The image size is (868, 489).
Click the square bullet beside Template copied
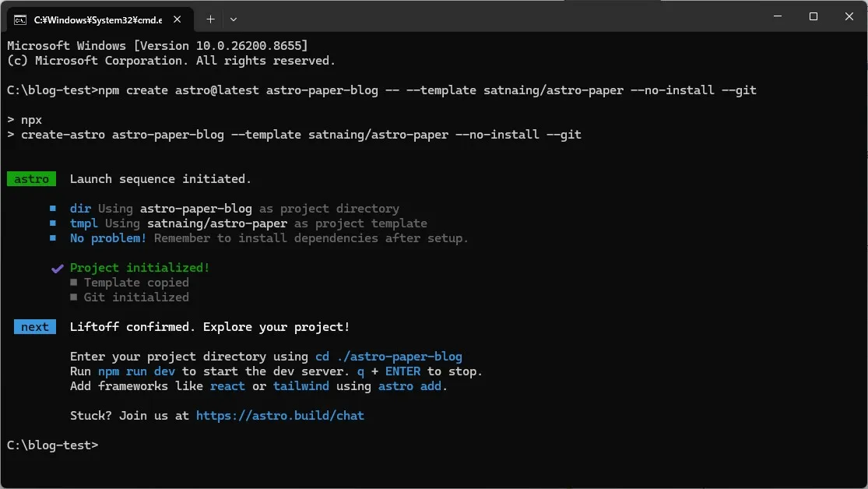click(x=74, y=283)
